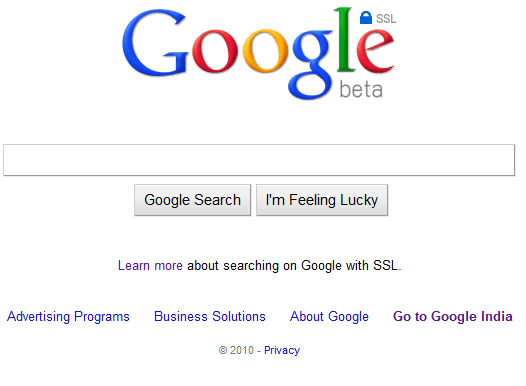The image size is (526, 386).
Task: Open the Learn more link about SSL
Action: coord(150,266)
